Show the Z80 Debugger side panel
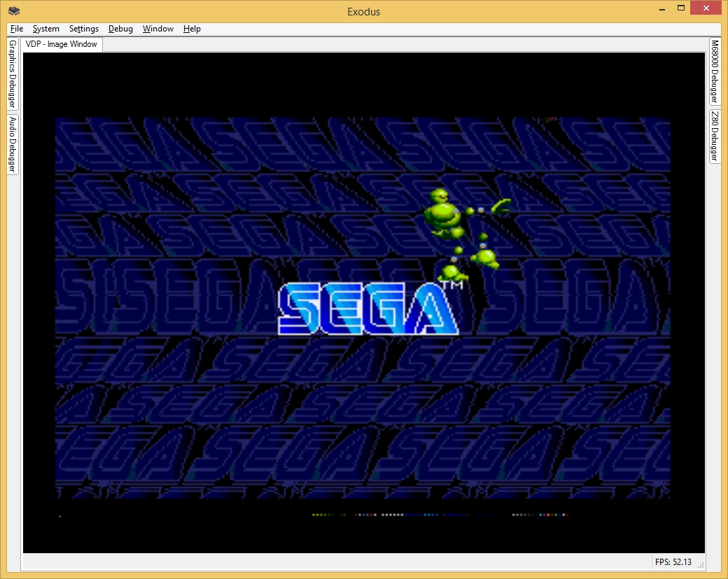Image resolution: width=728 pixels, height=579 pixels. tap(715, 136)
